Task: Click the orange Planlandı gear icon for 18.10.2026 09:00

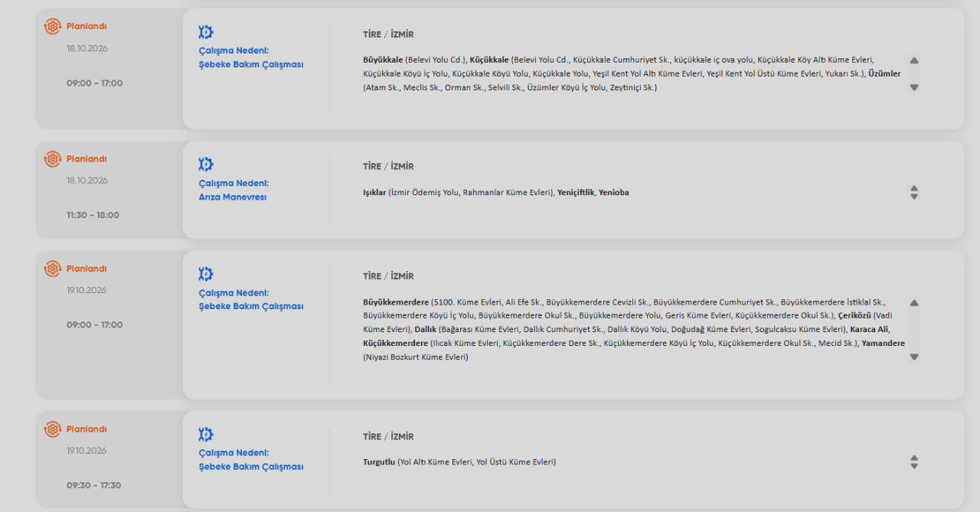Action: (x=52, y=26)
